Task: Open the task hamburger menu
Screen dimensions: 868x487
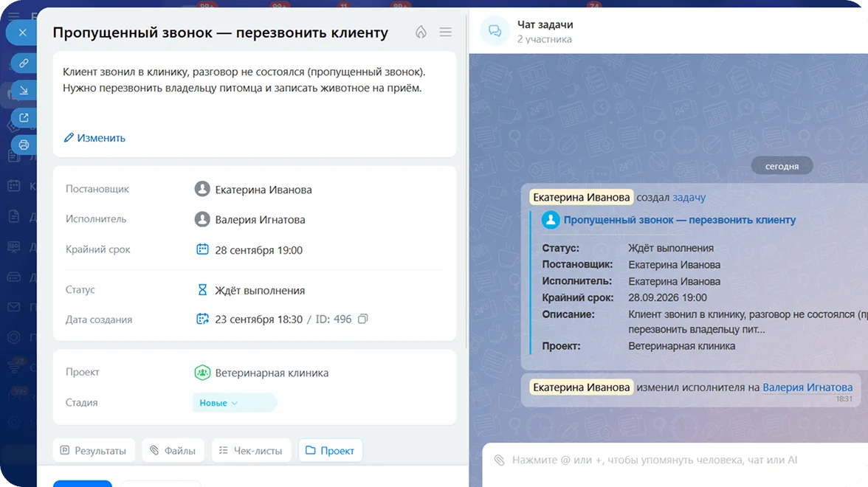Action: (x=446, y=32)
